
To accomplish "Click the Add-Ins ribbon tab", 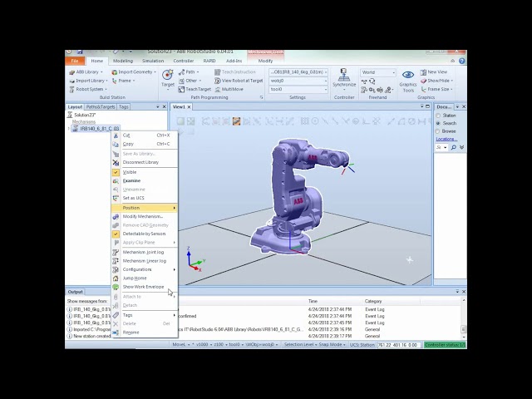I will tap(234, 61).
